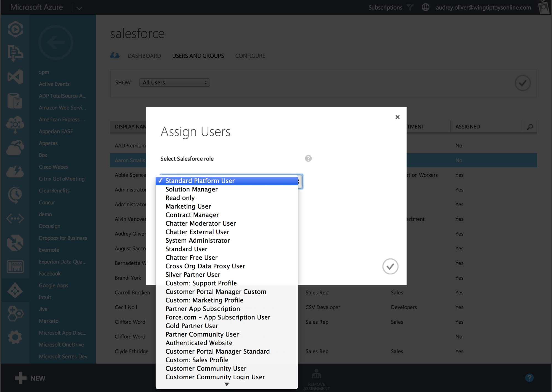This screenshot has height=392, width=552.
Task: Expand the Microsoft Azure top-bar chevron
Action: (x=79, y=8)
